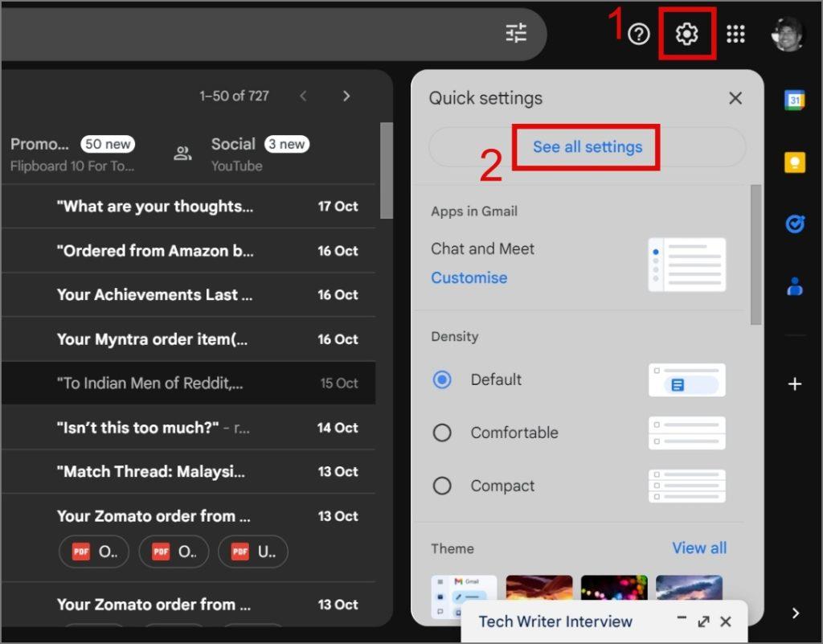Click See all settings button
The width and height of the screenshot is (823, 644).
pos(588,147)
